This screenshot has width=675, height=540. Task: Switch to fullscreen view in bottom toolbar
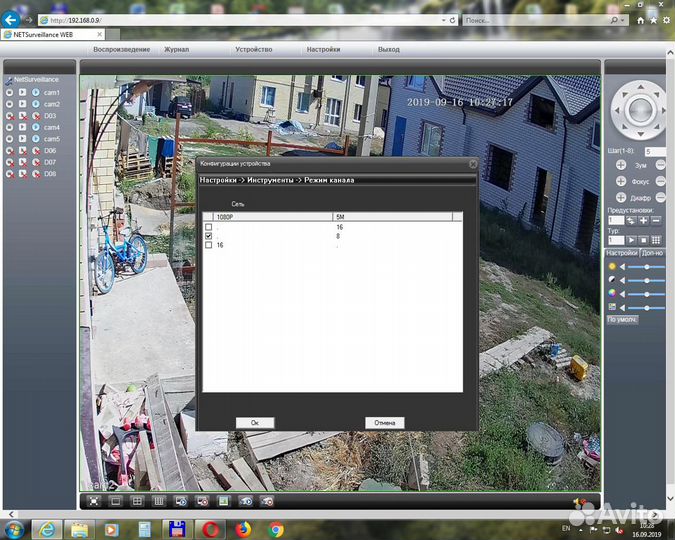(94, 499)
